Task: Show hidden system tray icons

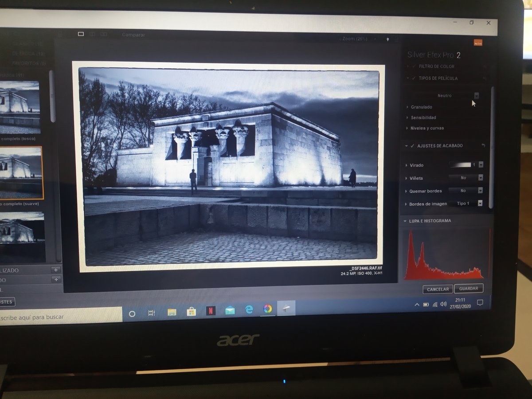Action: click(x=417, y=305)
